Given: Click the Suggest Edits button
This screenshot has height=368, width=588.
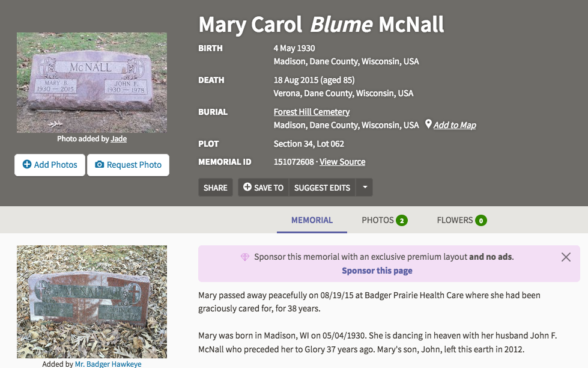Looking at the screenshot, I should (x=322, y=188).
